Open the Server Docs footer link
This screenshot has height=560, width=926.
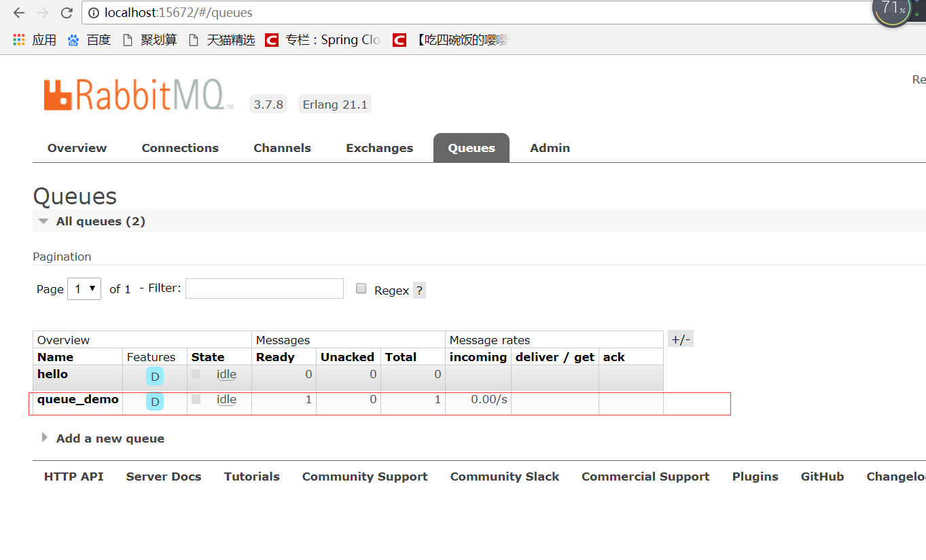coord(164,477)
